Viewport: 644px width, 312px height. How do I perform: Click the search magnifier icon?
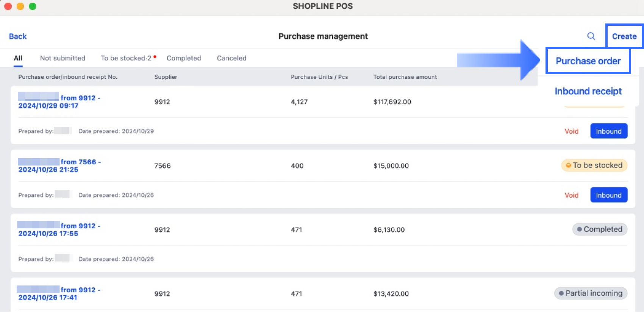pos(591,36)
